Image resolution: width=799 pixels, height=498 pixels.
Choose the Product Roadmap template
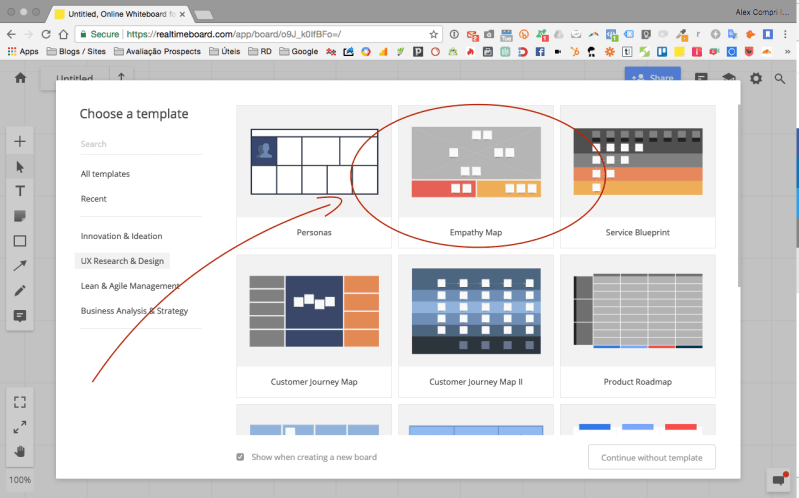(x=638, y=326)
